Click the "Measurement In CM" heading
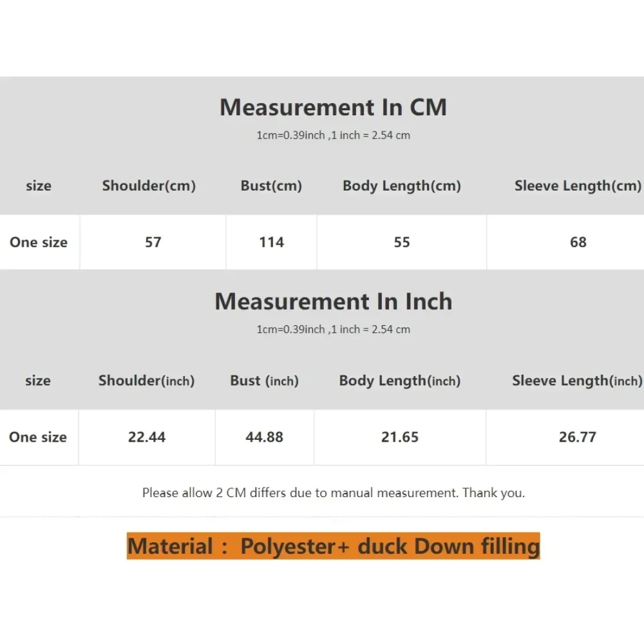The height and width of the screenshot is (644, 644). tap(333, 108)
